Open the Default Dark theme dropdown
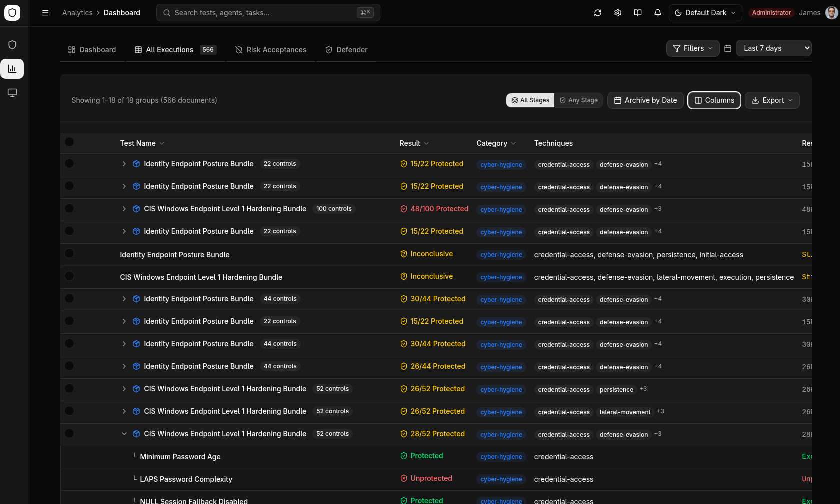 [705, 13]
